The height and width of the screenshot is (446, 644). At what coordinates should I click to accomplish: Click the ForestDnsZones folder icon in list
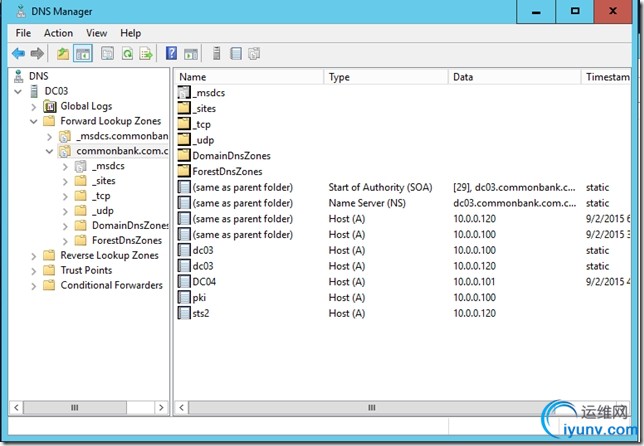pyautogui.click(x=184, y=171)
